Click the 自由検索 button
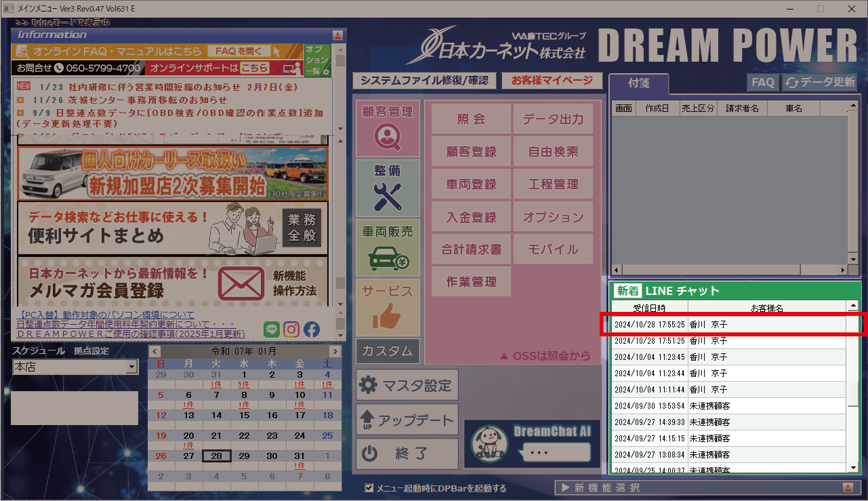This screenshot has width=868, height=501. [x=553, y=152]
